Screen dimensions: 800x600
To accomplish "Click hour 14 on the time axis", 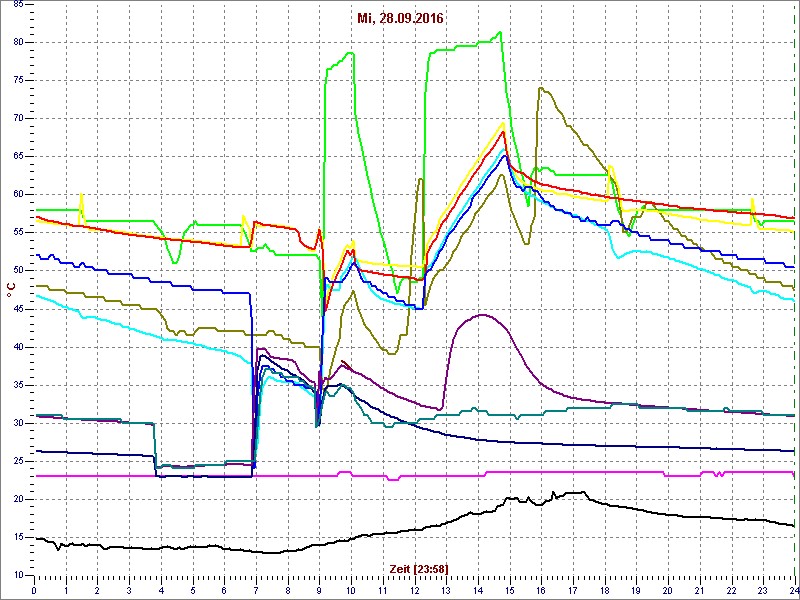I will click(478, 591).
